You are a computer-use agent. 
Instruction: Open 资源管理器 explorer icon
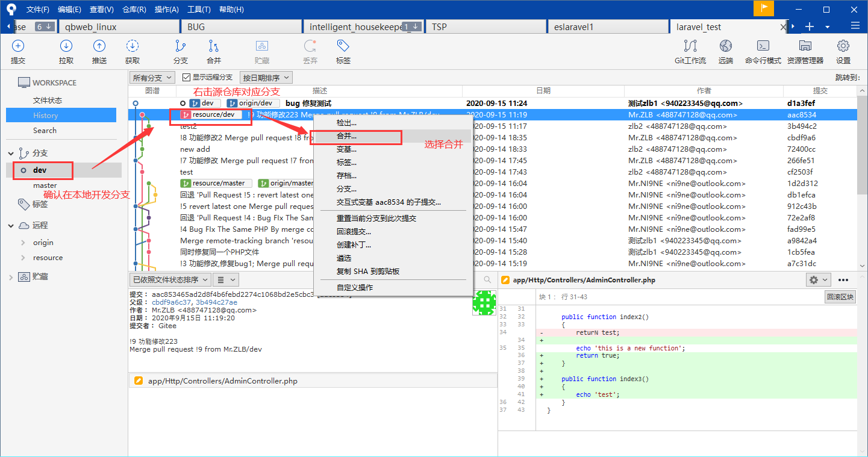click(x=805, y=46)
